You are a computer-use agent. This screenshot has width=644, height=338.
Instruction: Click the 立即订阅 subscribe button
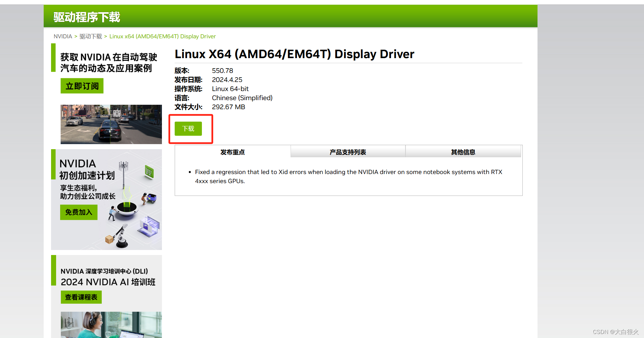tap(82, 86)
